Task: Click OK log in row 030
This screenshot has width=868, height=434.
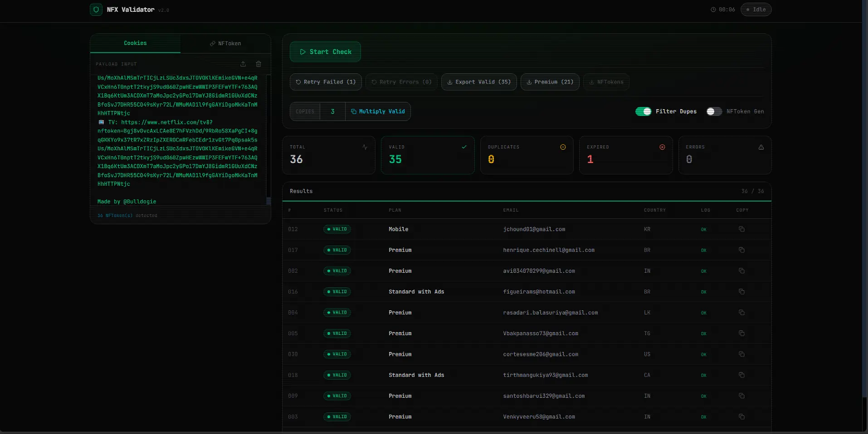Action: tap(704, 355)
